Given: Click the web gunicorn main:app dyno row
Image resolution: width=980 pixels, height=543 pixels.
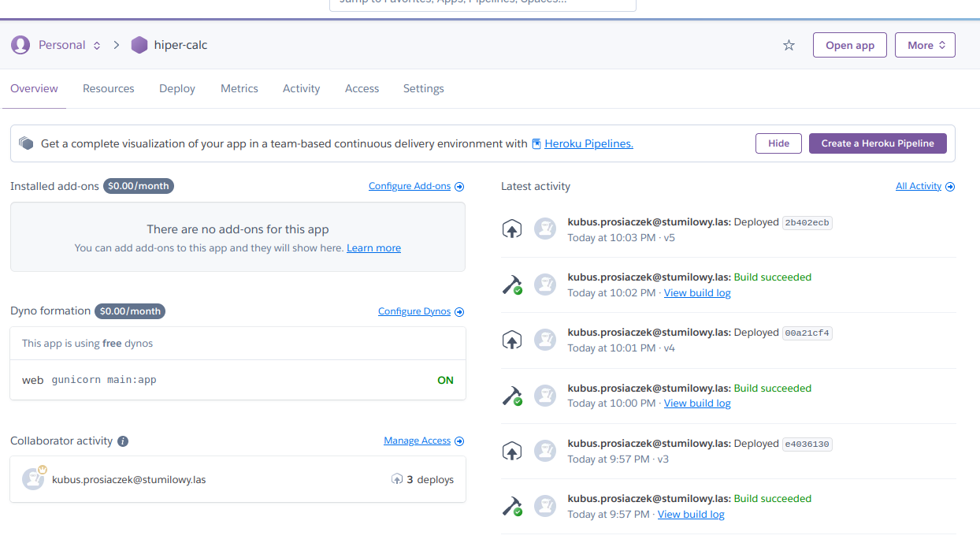Looking at the screenshot, I should 238,380.
